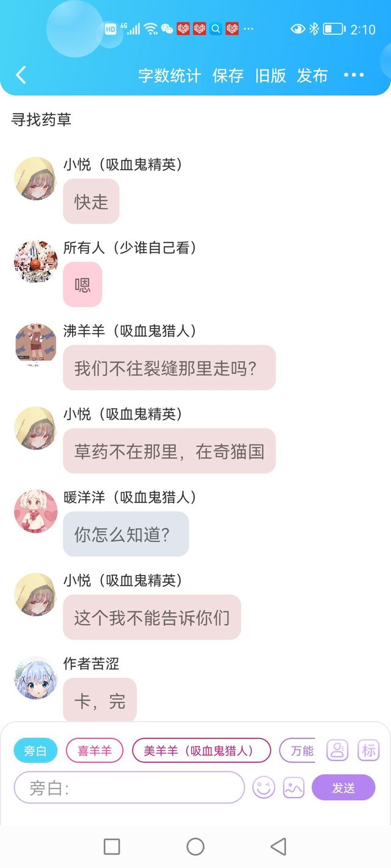
Task: Open recent apps square button
Action: 112,847
